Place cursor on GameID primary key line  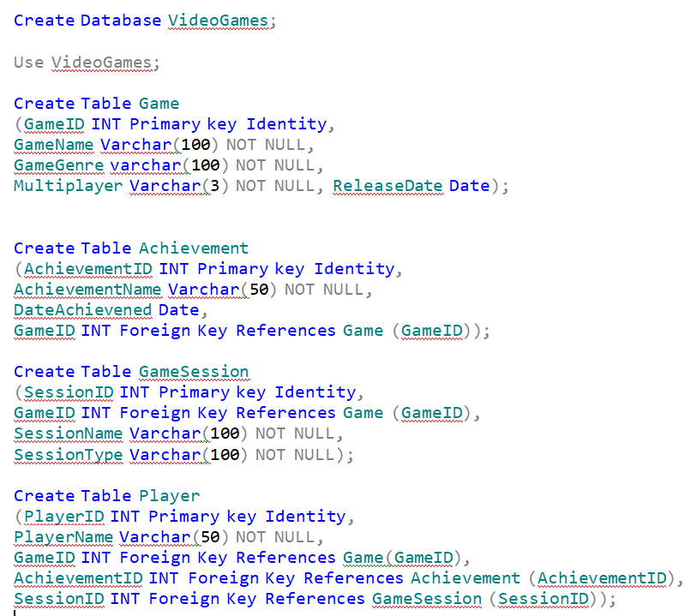click(53, 123)
